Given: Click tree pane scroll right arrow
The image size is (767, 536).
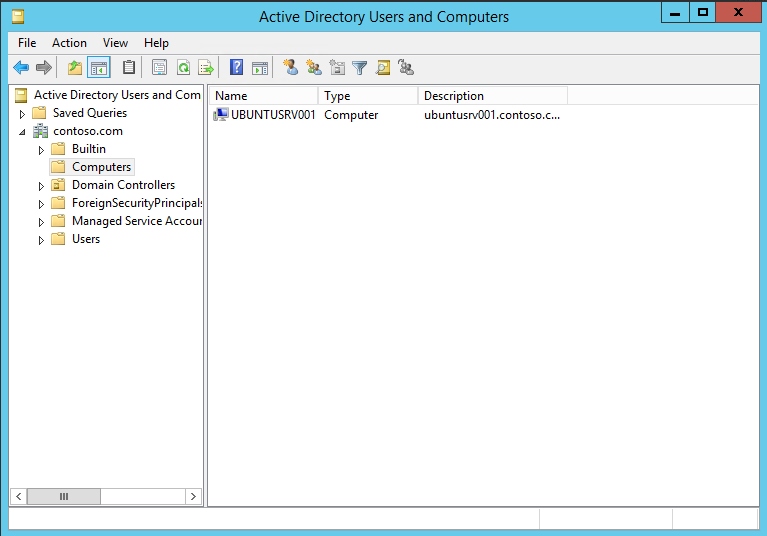Looking at the screenshot, I should coord(193,496).
